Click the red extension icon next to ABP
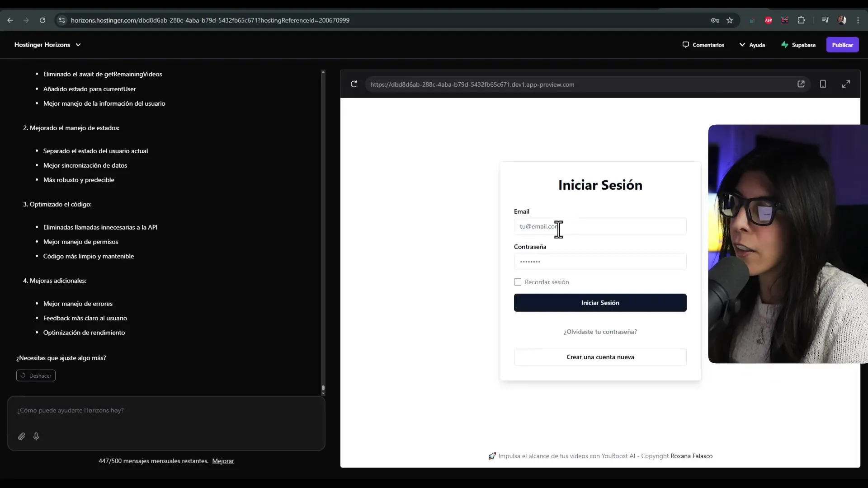 (785, 20)
